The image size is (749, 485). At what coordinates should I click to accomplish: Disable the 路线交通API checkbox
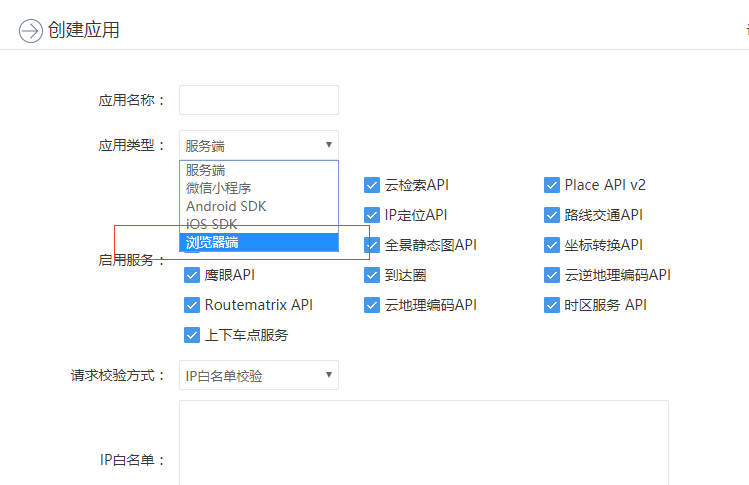[x=552, y=215]
